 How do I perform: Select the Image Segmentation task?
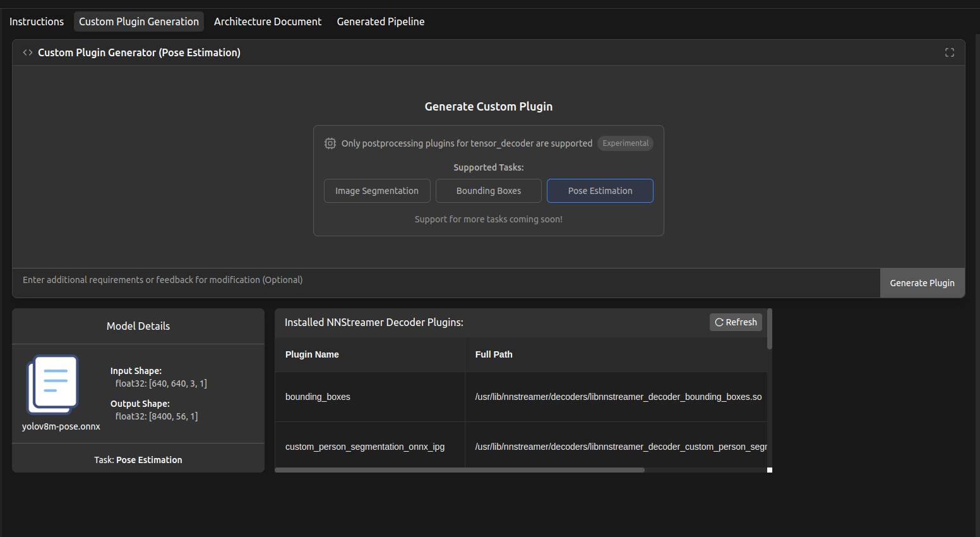pos(377,191)
